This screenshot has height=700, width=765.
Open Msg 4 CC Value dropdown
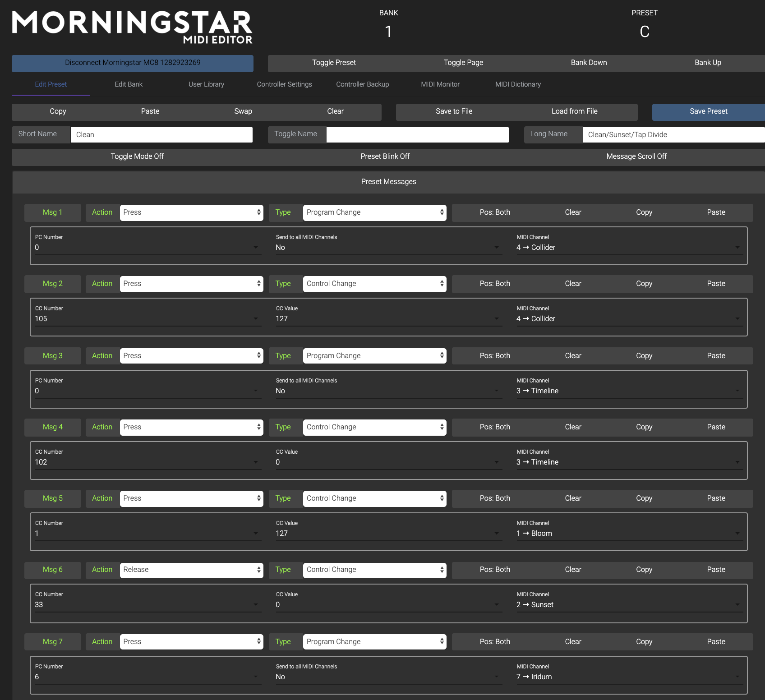389,462
